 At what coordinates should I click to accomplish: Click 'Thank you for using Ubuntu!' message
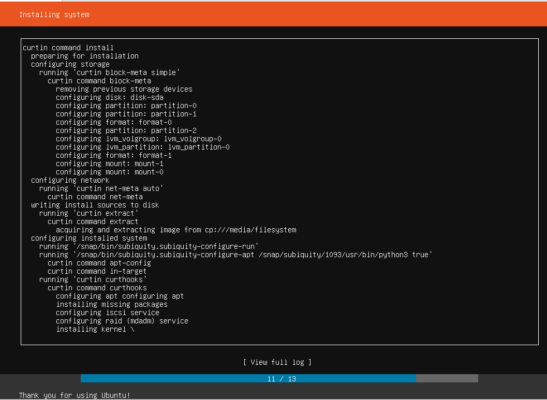click(74, 395)
